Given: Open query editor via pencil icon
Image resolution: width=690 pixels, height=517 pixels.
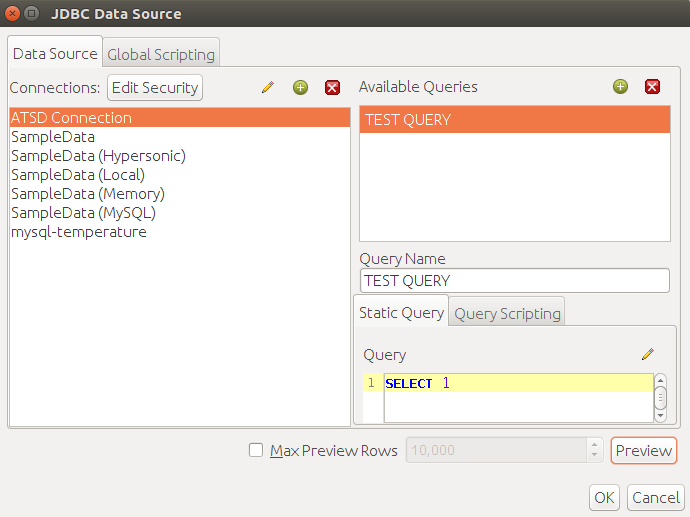Looking at the screenshot, I should click(648, 354).
